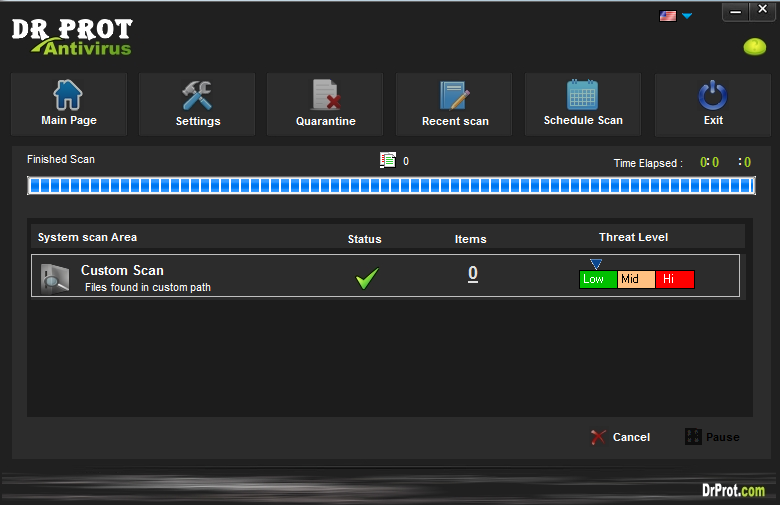Screen dimensions: 780x505
Task: Open the DrProt.com website link
Action: coord(733,490)
